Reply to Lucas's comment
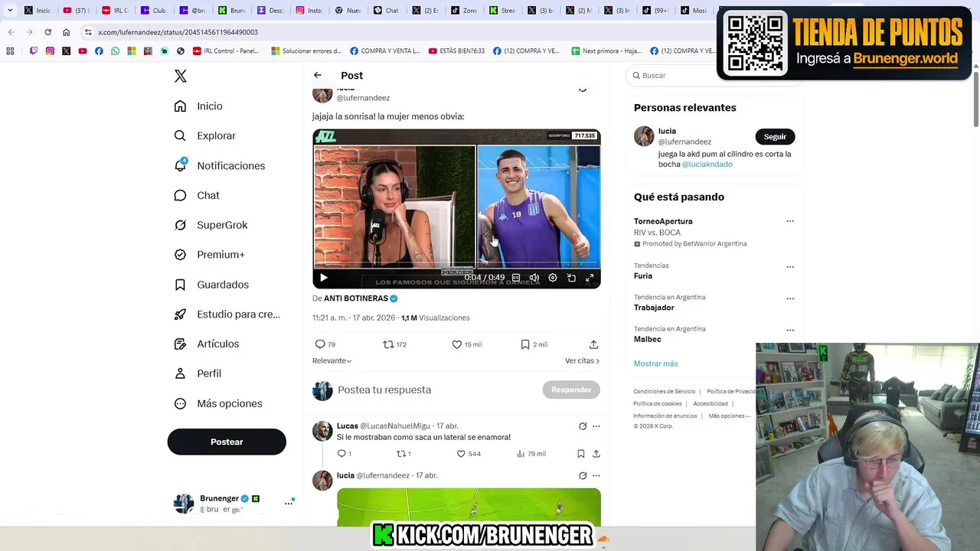 click(x=344, y=454)
